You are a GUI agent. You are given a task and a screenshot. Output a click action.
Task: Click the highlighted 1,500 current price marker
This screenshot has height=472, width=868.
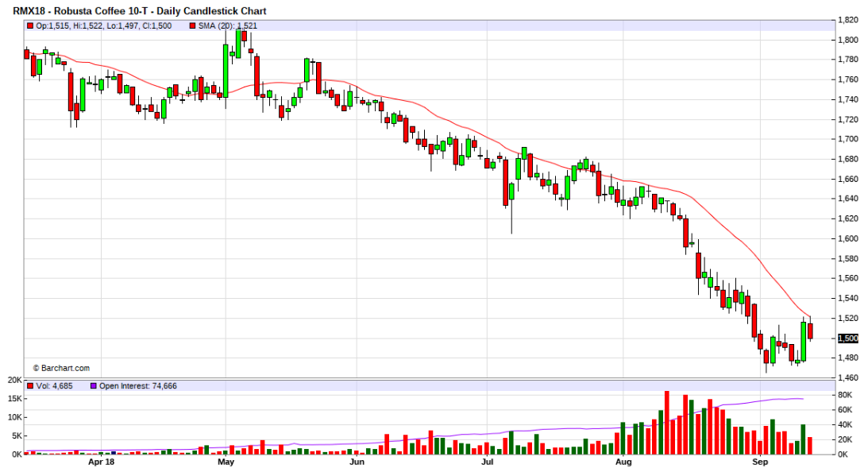[847, 339]
